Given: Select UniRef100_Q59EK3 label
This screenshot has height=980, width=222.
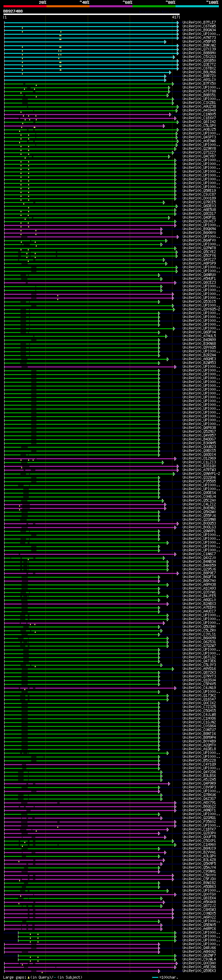Looking at the screenshot, I should pos(199,971).
